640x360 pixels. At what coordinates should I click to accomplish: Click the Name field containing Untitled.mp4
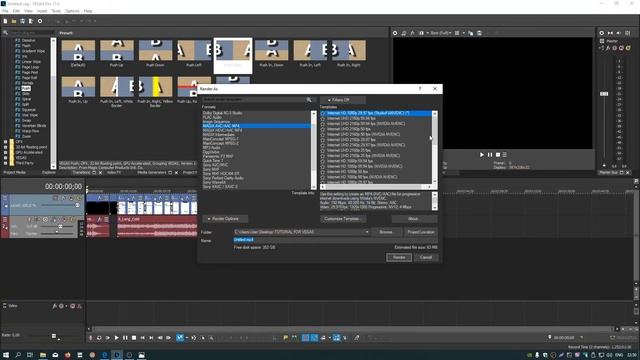[336, 240]
